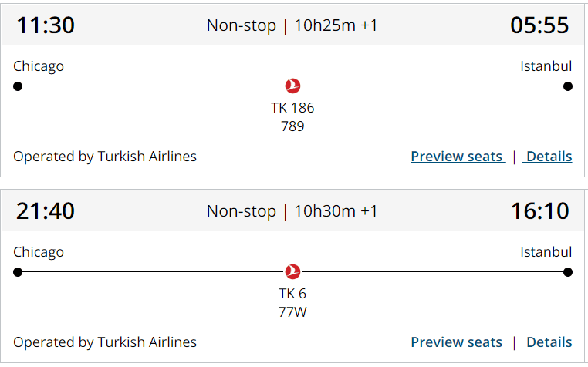Click the TK 6 flight number
Screen dimensions: 588x367
[292, 294]
